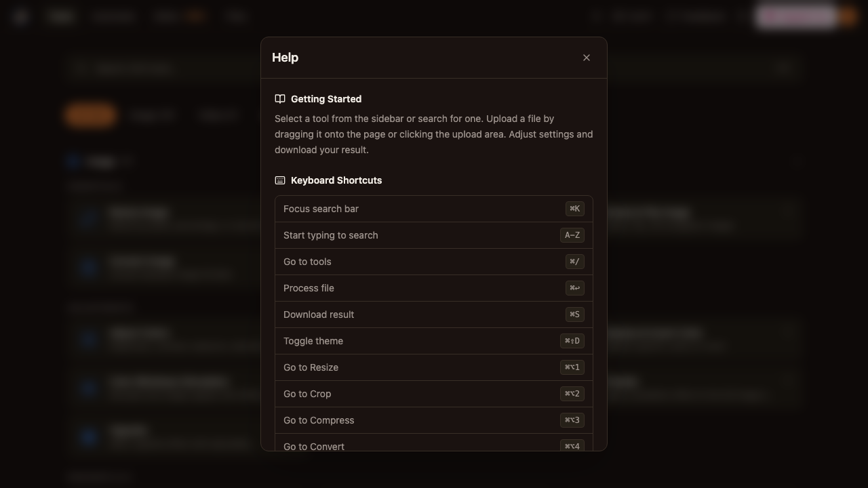This screenshot has width=868, height=488.
Task: Select the Process file shortcut row
Action: coord(434,288)
